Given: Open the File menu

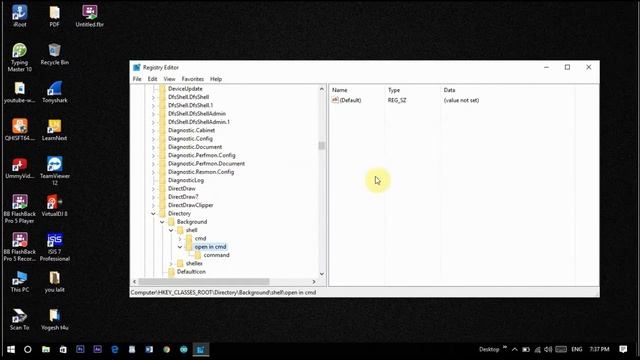Looking at the screenshot, I should coord(137,79).
